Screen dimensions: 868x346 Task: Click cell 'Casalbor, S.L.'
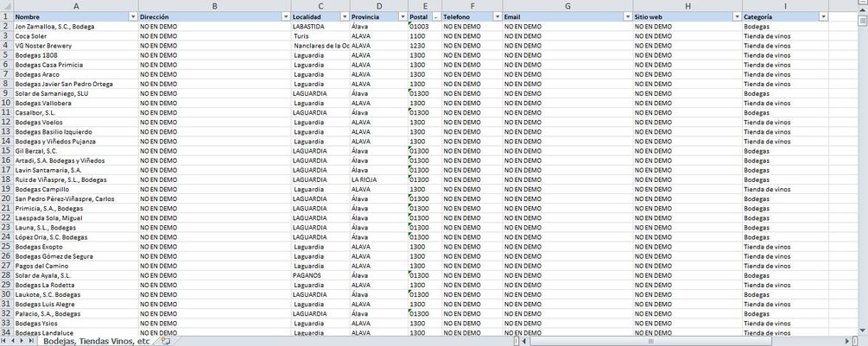(76, 113)
